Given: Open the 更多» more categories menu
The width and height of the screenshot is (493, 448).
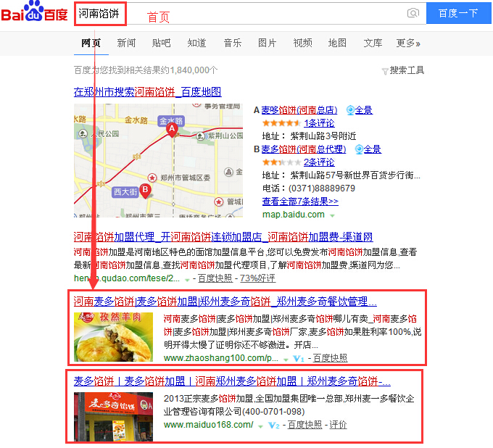Looking at the screenshot, I should [408, 43].
